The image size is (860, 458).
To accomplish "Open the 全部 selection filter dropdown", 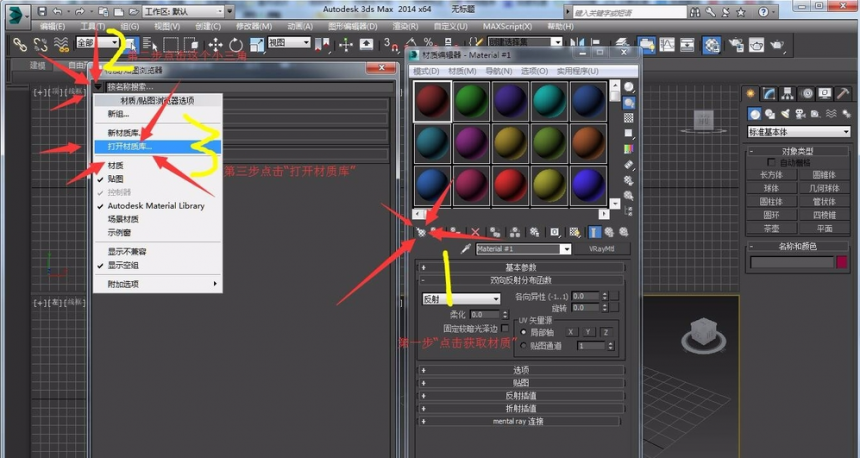I will coord(98,43).
